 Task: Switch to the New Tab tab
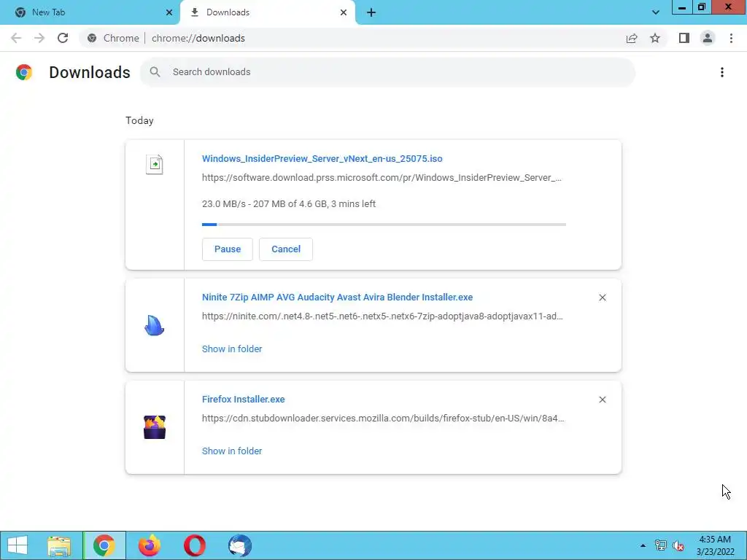coord(90,12)
